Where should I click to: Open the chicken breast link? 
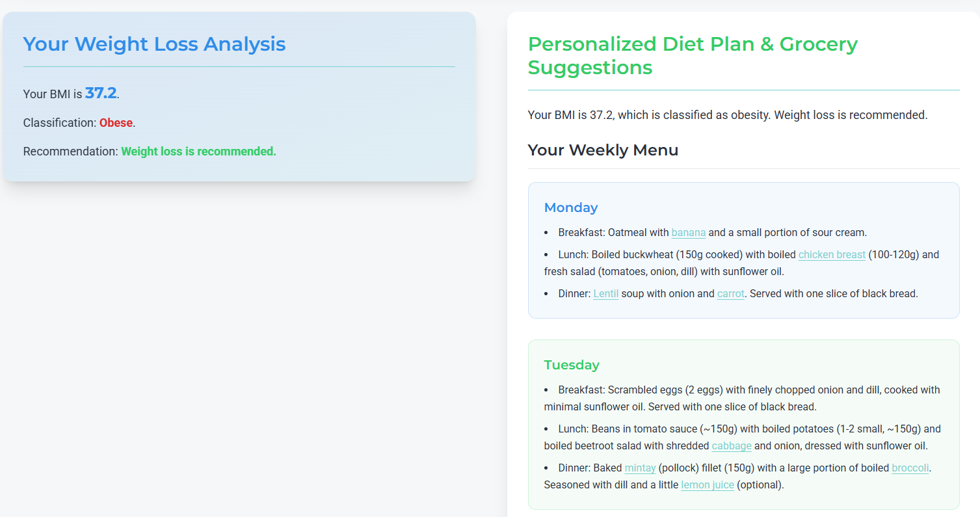point(832,255)
